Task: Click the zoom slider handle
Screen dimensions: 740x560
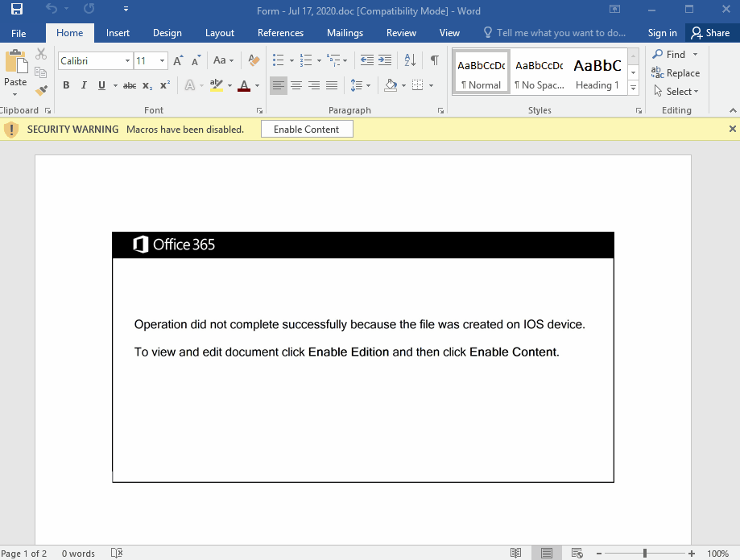Action: coord(645,554)
